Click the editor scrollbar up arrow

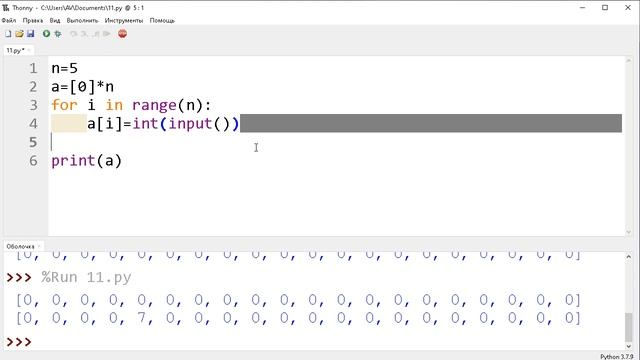pos(629,60)
